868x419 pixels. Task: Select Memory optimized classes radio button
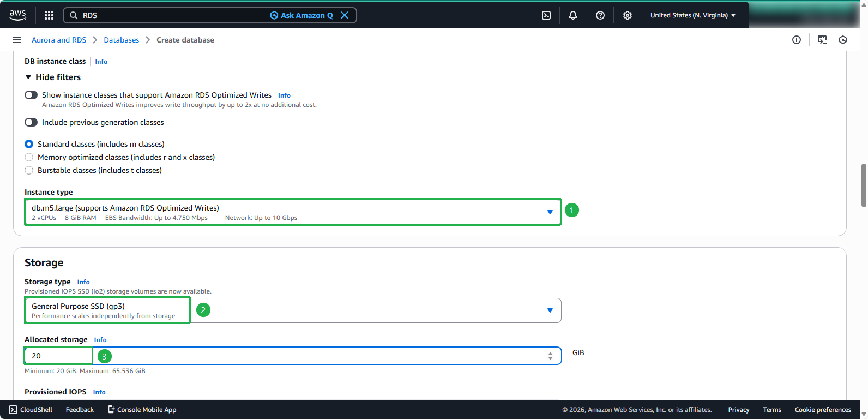[29, 157]
